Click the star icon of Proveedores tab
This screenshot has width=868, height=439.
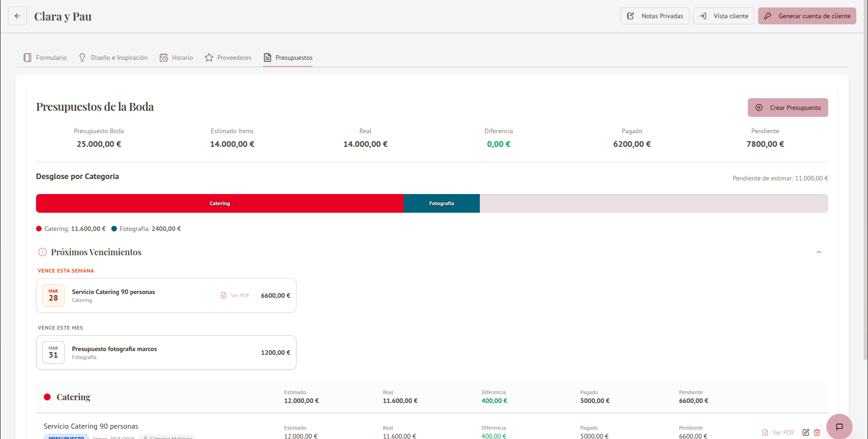coord(209,58)
